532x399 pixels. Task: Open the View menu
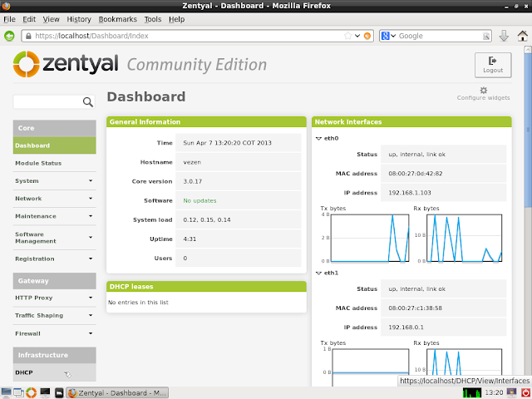(52, 19)
